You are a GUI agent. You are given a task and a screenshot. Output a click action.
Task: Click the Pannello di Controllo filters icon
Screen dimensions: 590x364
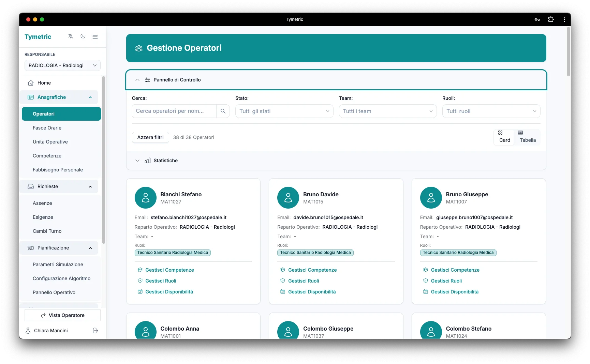click(x=147, y=80)
